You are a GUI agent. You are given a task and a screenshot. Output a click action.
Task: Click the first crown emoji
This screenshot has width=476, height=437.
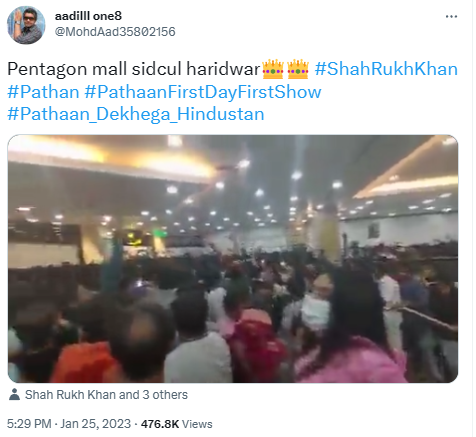coord(273,69)
